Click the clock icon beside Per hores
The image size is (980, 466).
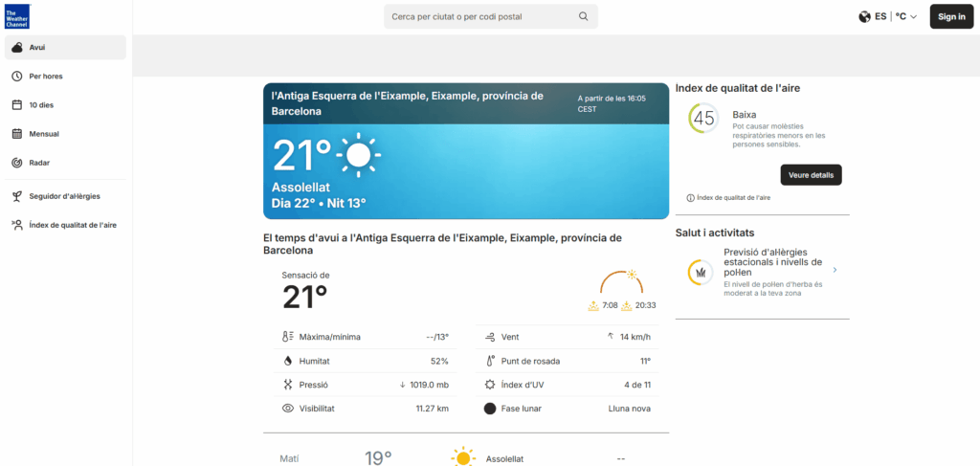coord(17,77)
